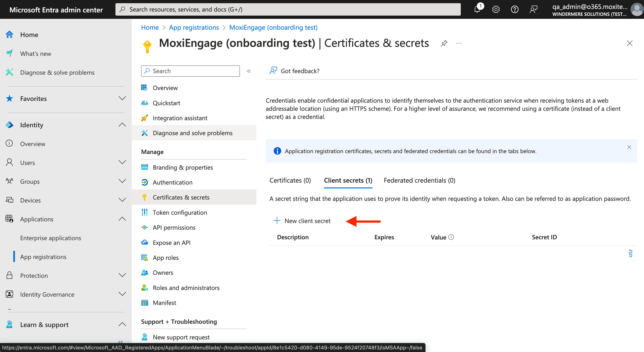The image size is (644, 352).
Task: Click Got feedback? button
Action: [x=294, y=71]
